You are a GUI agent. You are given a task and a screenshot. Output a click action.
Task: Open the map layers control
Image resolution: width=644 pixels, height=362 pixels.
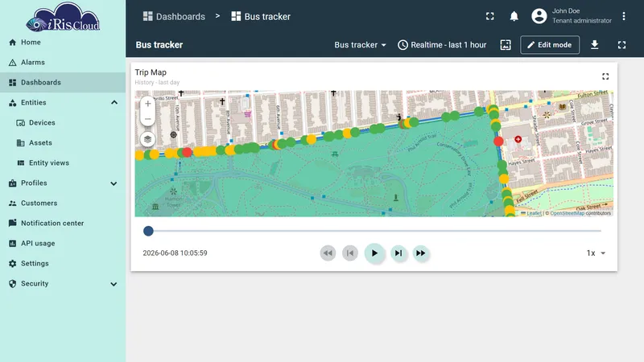(x=148, y=139)
